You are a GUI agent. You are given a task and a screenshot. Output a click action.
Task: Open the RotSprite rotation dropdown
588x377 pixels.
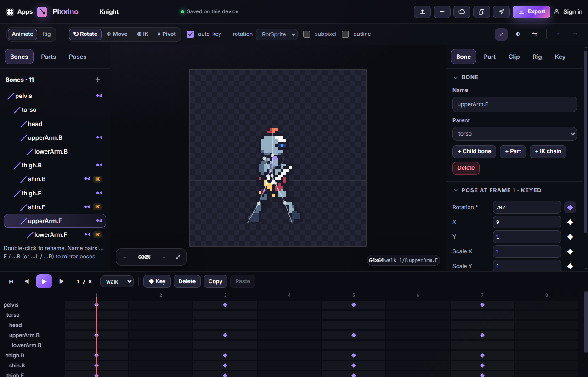pyautogui.click(x=277, y=34)
